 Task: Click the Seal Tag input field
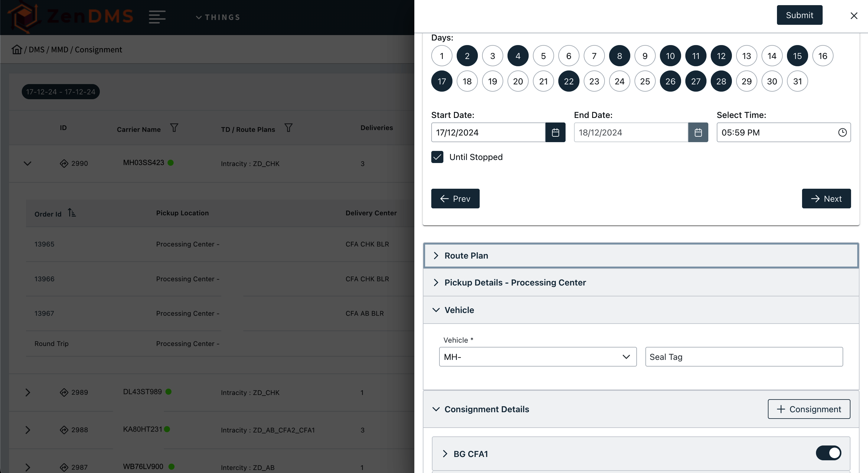(x=744, y=357)
